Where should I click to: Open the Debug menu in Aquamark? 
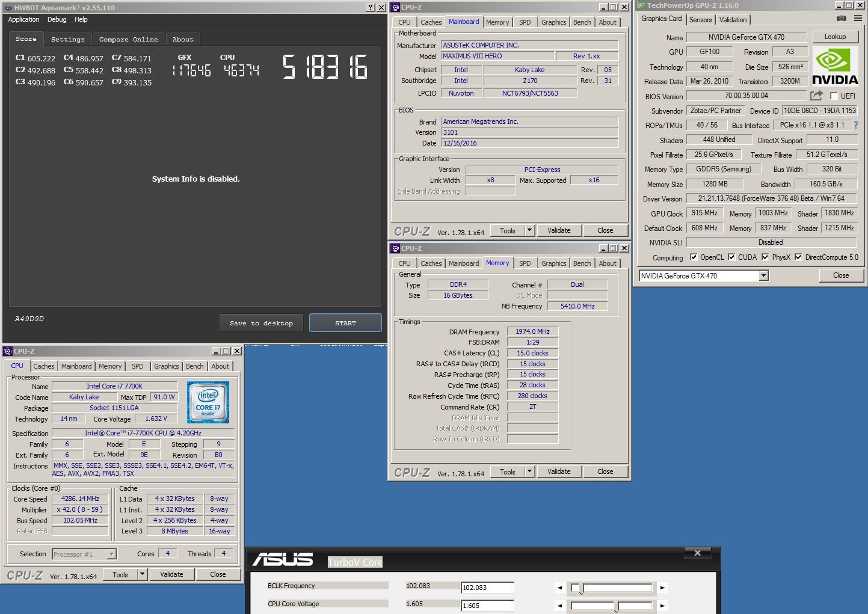(x=57, y=19)
